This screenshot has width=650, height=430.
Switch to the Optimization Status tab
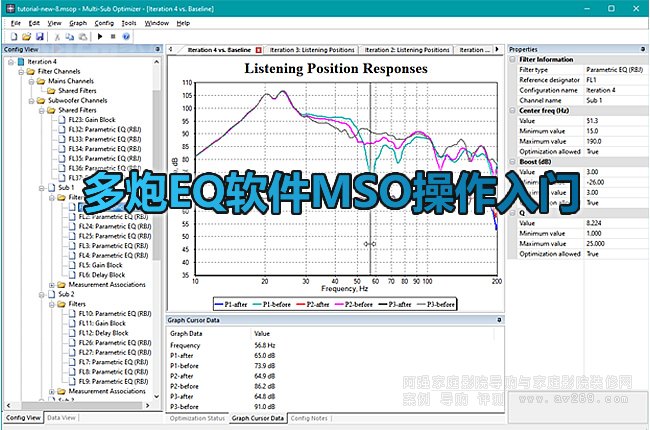click(x=197, y=418)
